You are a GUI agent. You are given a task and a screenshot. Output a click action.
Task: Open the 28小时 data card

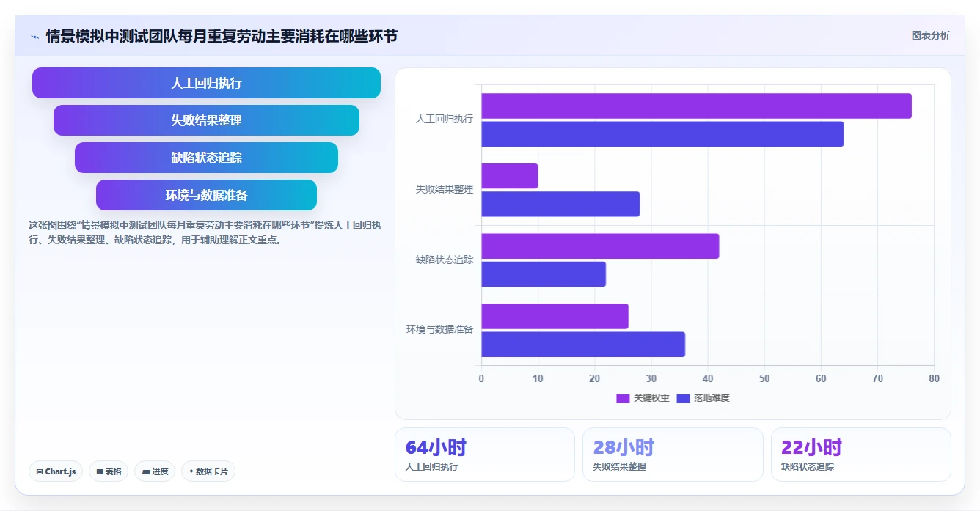pyautogui.click(x=673, y=455)
